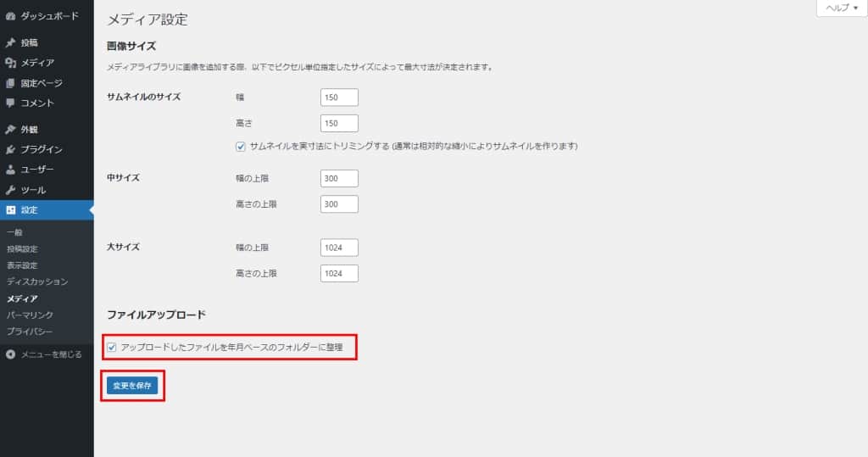
Task: Click the large size 高さの上限 input field
Action: click(339, 274)
